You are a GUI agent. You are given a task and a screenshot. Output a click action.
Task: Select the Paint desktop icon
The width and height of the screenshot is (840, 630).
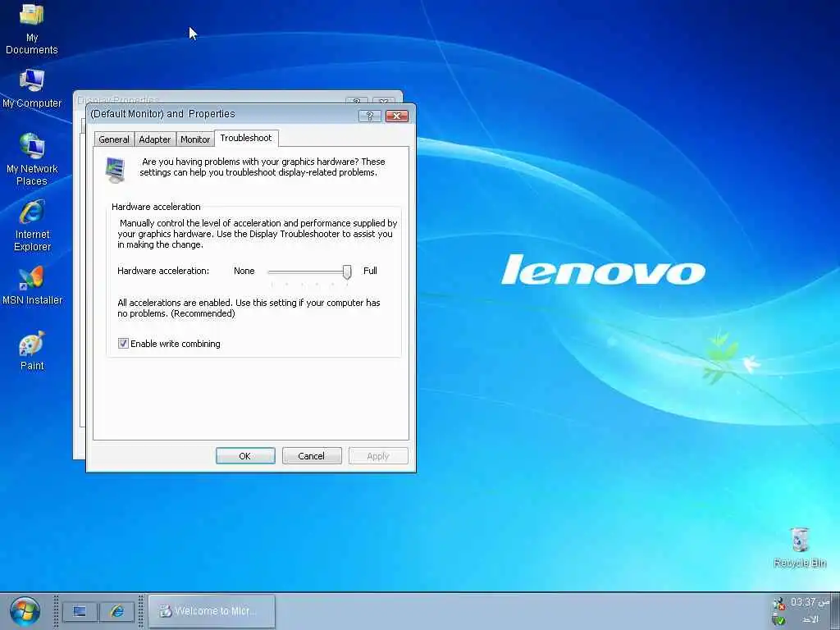[x=32, y=351]
